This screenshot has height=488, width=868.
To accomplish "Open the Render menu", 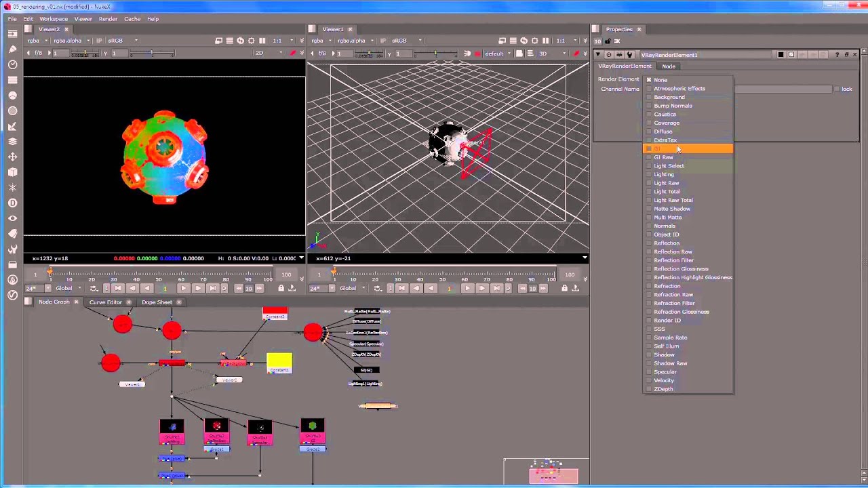I will 108,19.
